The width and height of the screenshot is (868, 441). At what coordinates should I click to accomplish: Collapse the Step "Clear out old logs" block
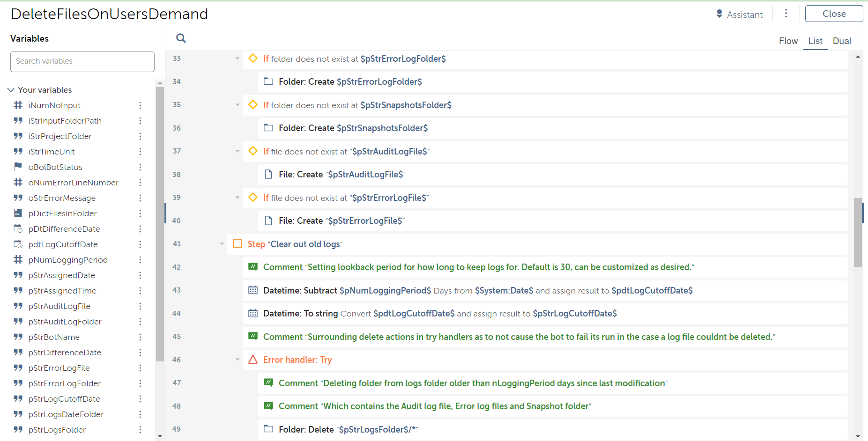pyautogui.click(x=222, y=244)
